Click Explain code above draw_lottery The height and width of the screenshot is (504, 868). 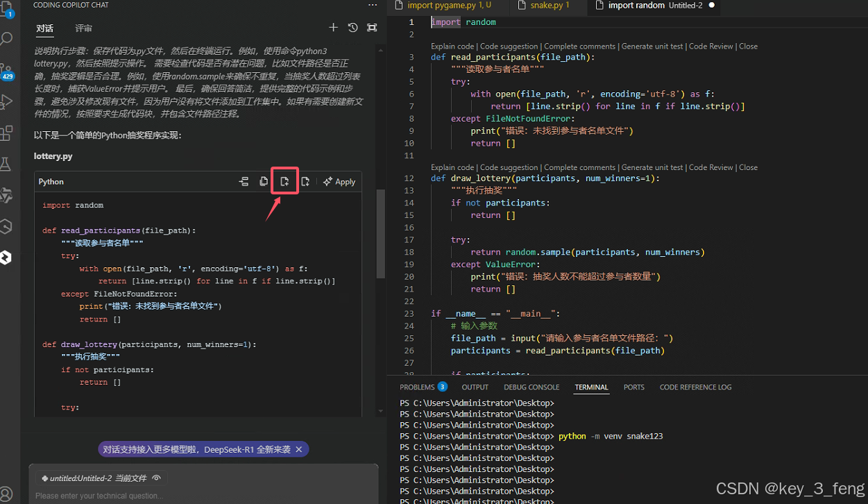tap(452, 167)
